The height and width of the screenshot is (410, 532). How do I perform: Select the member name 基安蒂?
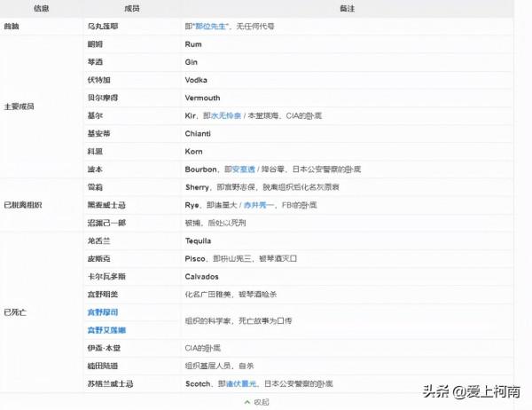[x=98, y=133]
